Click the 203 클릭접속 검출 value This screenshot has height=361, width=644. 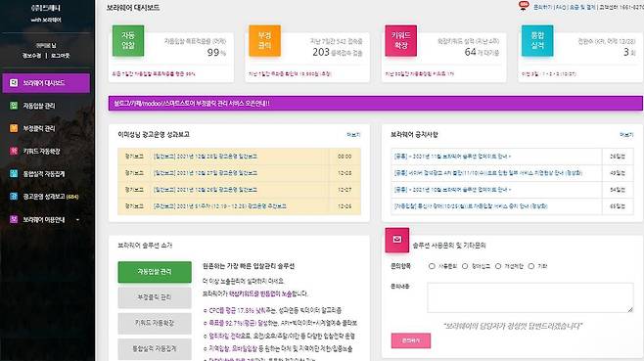click(338, 52)
